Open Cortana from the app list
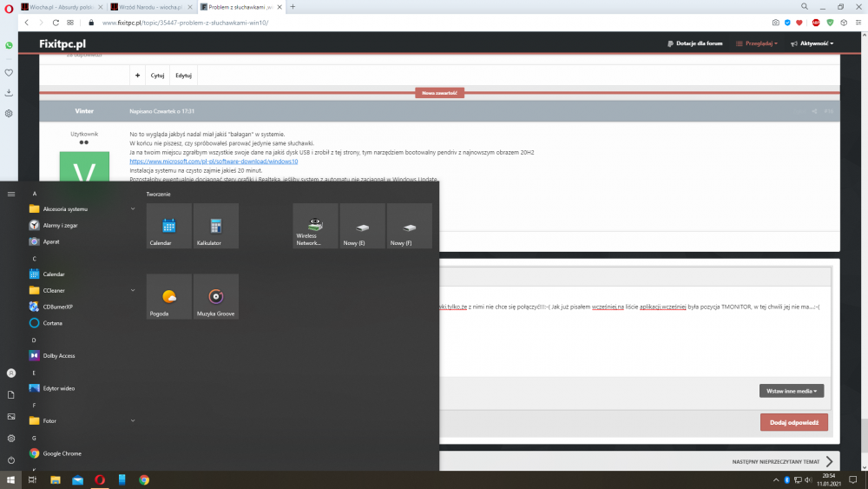The image size is (868, 489). pyautogui.click(x=52, y=322)
